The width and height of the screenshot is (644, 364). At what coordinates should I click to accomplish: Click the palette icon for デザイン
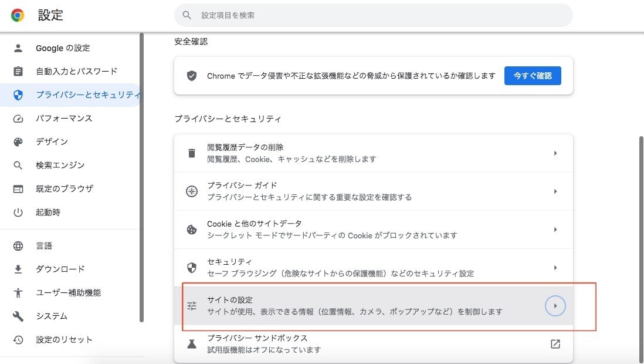18,142
